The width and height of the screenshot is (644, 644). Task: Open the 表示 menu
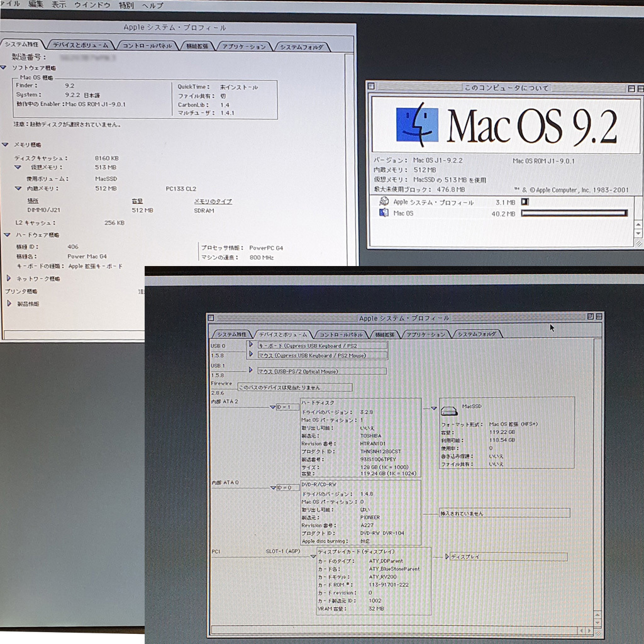click(58, 4)
